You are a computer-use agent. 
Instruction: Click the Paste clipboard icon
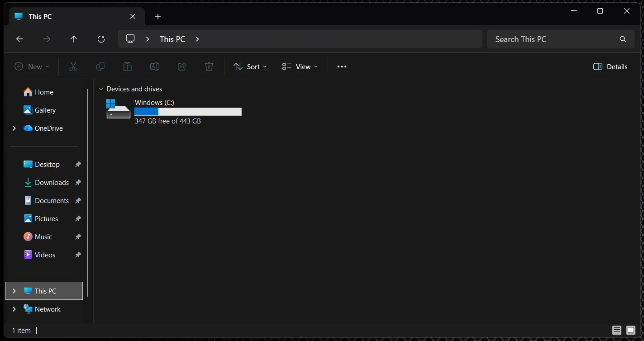(128, 66)
